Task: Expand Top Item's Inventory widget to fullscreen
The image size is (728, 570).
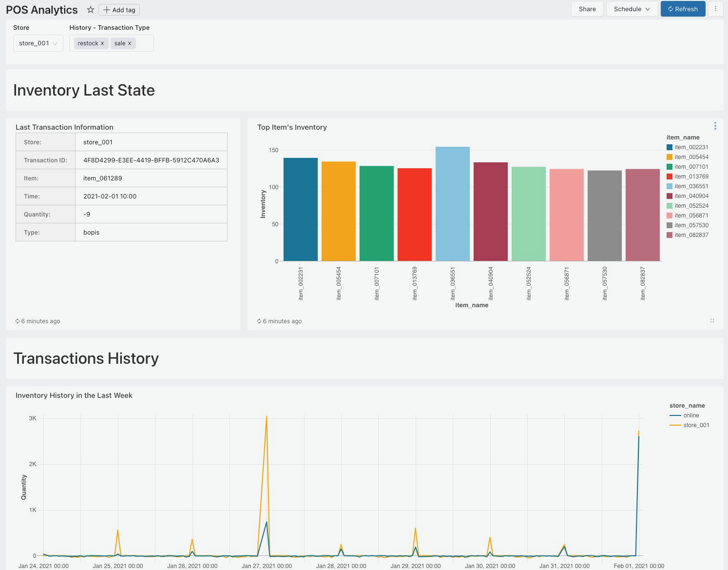Action: pyautogui.click(x=712, y=321)
